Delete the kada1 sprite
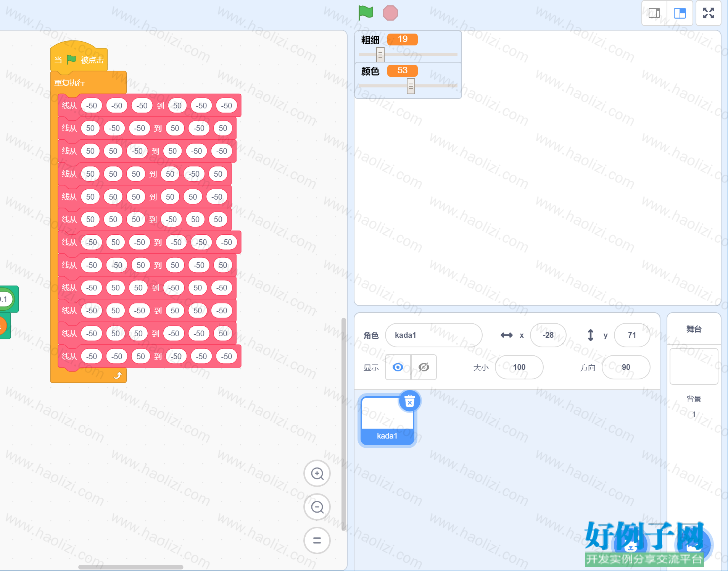The image size is (728, 571). [x=409, y=401]
